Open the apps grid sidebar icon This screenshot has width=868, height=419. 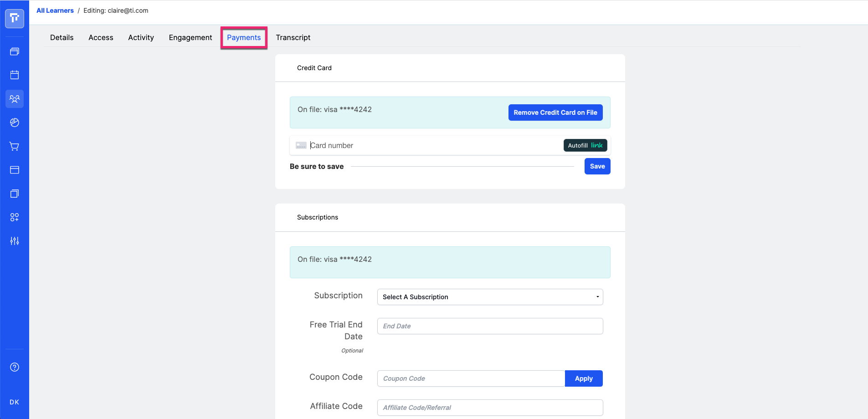[15, 217]
